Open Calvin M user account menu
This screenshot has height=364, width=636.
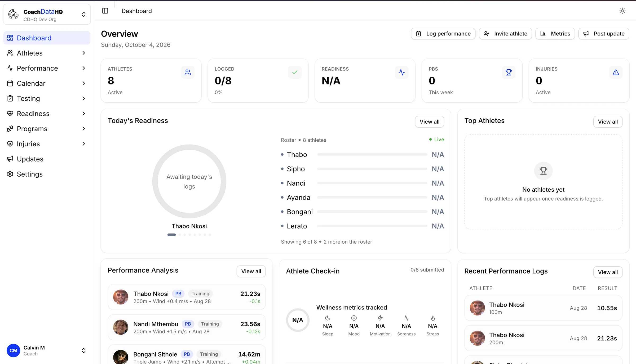pos(47,350)
